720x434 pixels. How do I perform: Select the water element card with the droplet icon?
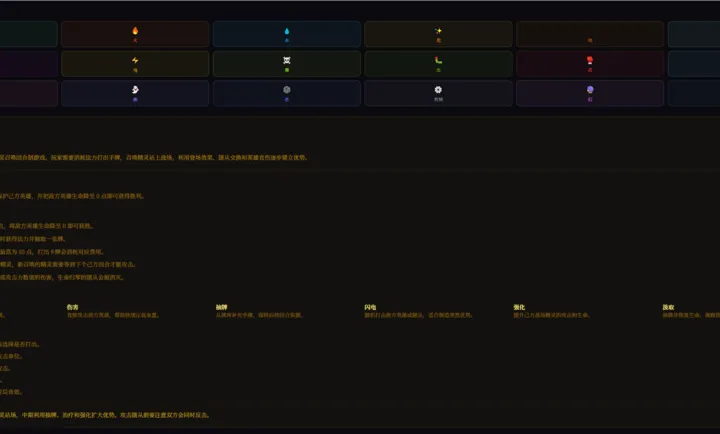[x=287, y=34]
